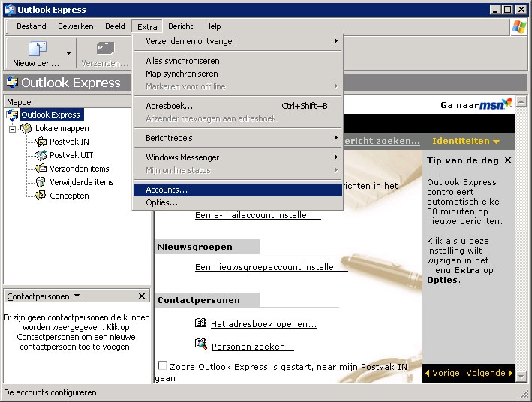Viewport: 532px width, 402px height.
Task: Choose Accounts... in Extra menu
Action: click(x=238, y=190)
